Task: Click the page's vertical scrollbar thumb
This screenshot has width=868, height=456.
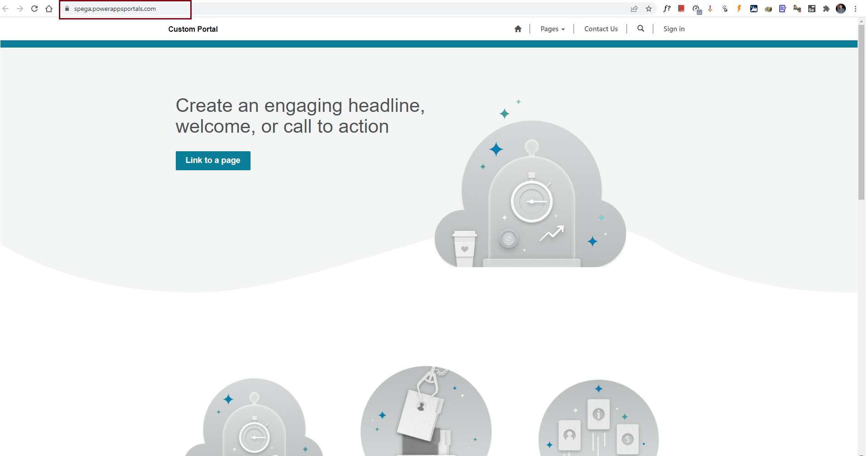Action: pyautogui.click(x=861, y=113)
